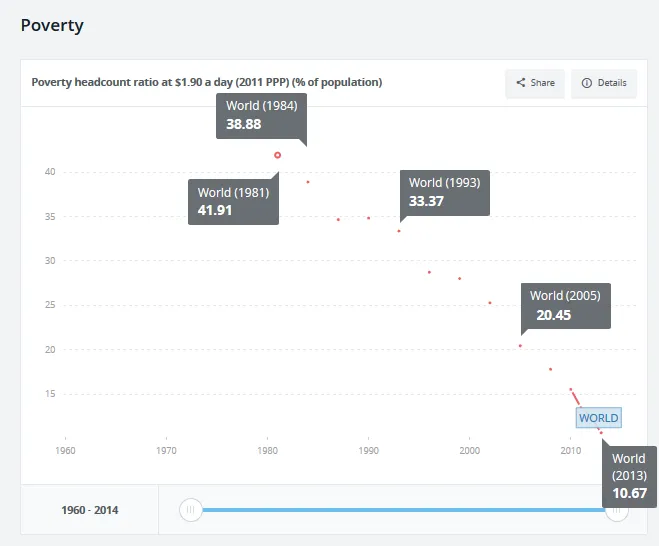Click the 1996 data point dot

[x=429, y=272]
